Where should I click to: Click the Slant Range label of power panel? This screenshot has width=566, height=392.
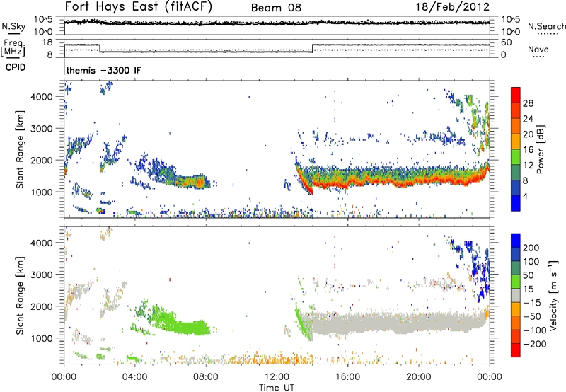click(x=20, y=149)
